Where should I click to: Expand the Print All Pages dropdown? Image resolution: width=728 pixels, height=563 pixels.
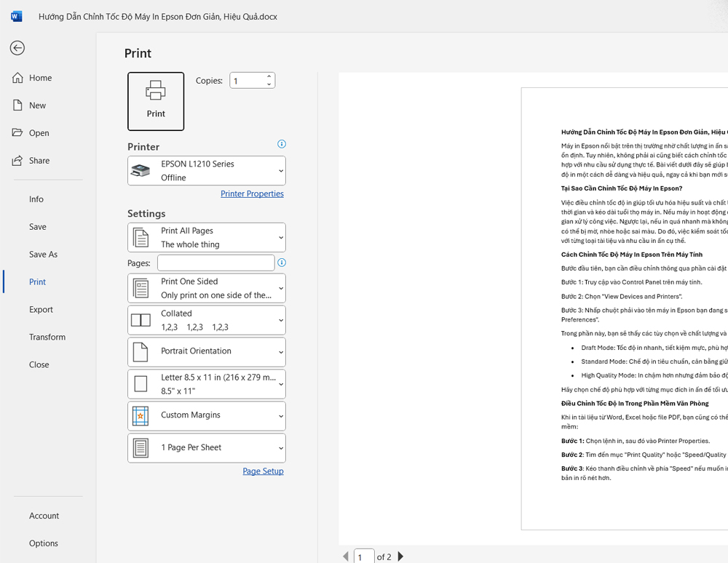tap(207, 238)
